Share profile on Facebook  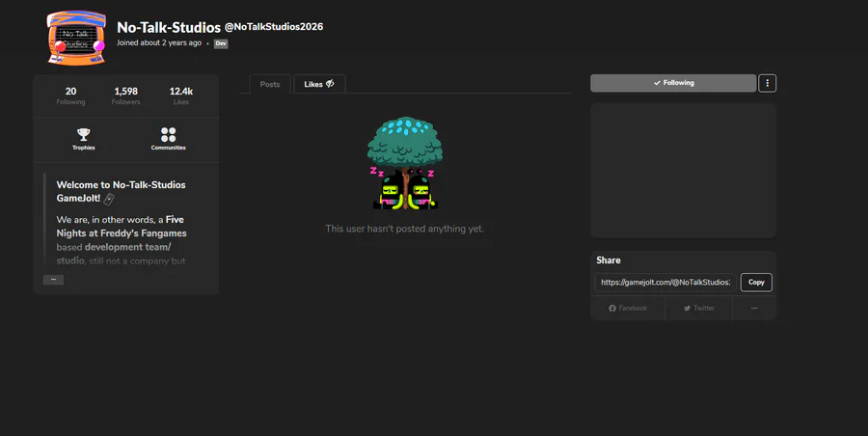[628, 308]
